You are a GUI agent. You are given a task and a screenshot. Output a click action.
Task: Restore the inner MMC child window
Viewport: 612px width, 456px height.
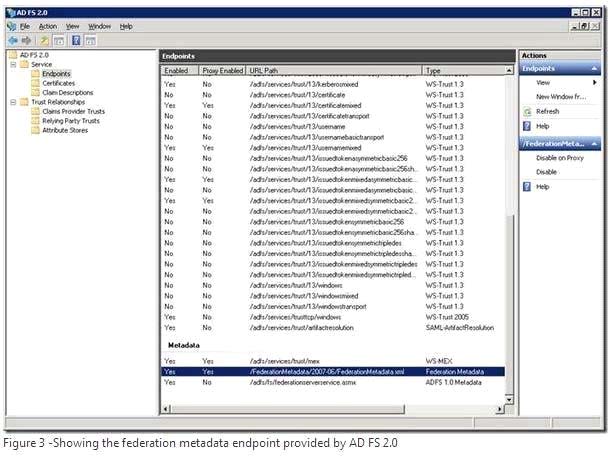click(x=584, y=27)
